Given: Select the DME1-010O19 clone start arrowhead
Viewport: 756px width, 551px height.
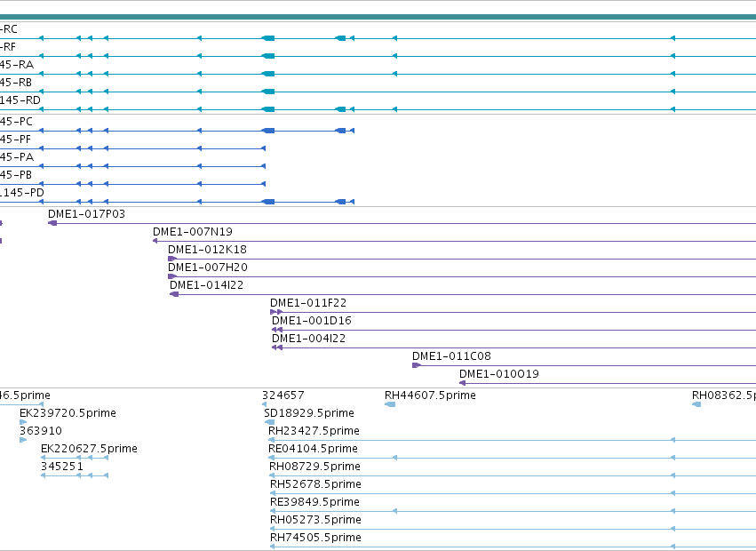Looking at the screenshot, I should (462, 383).
